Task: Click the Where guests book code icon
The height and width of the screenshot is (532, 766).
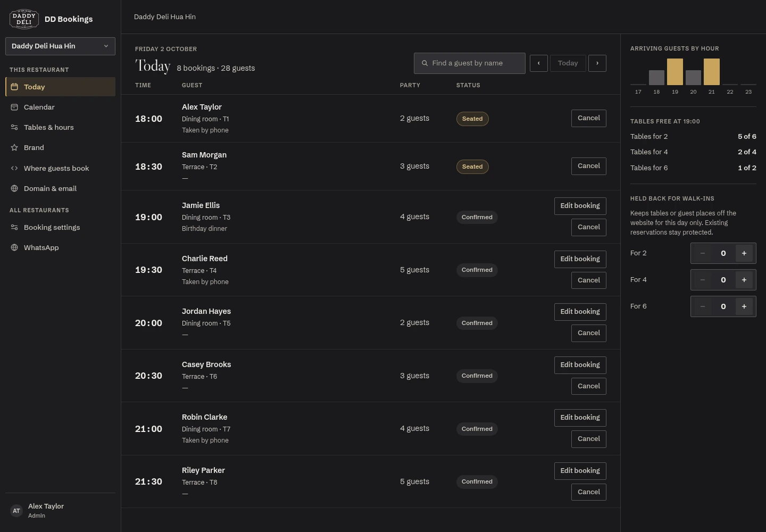Action: pyautogui.click(x=14, y=168)
